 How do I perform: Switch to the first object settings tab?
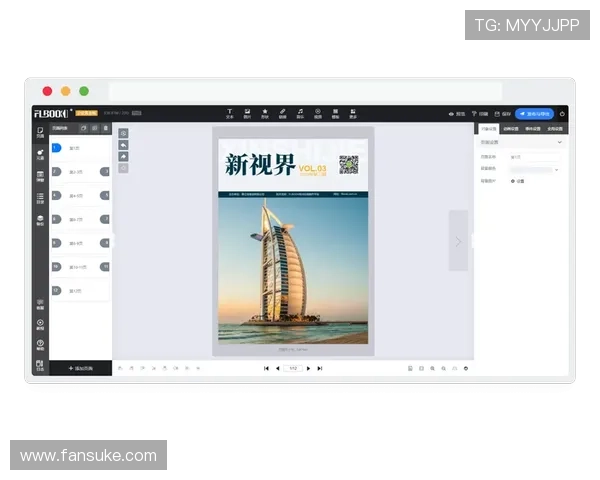click(x=489, y=129)
